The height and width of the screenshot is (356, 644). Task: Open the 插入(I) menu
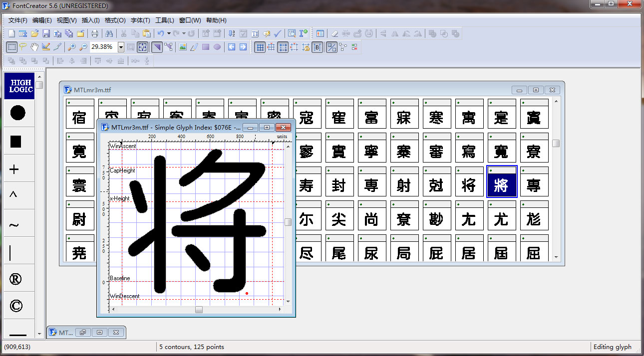(90, 20)
